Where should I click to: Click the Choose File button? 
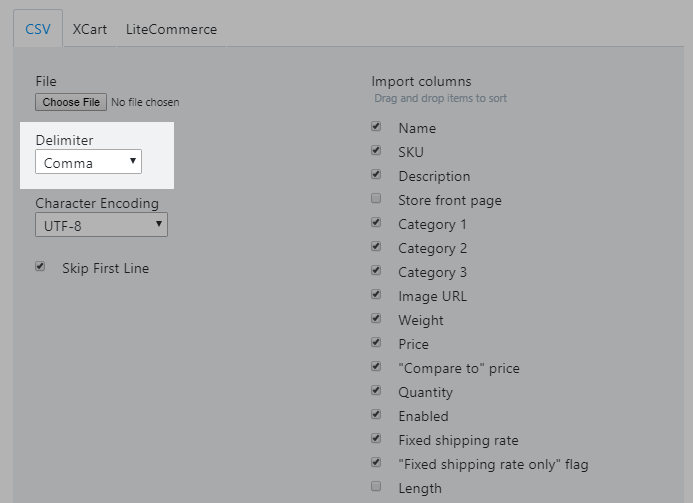click(x=71, y=102)
